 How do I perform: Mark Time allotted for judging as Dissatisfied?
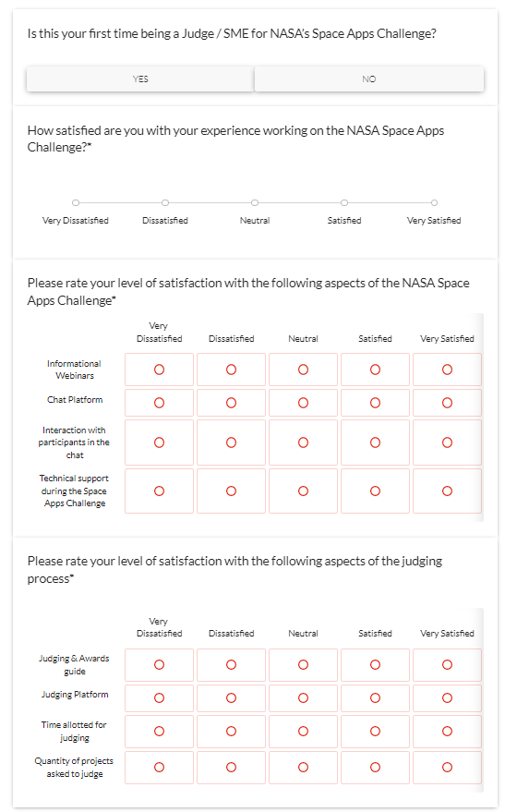tap(232, 732)
